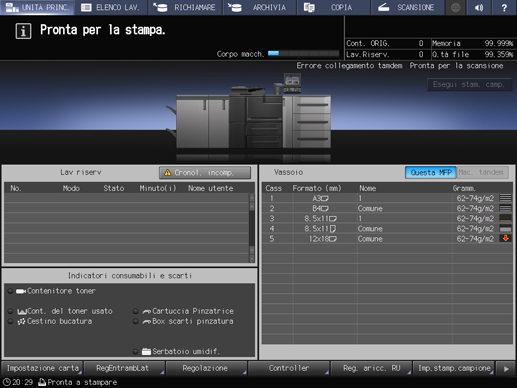Click the humidifier tank icon
Viewport: 517px width, 388px height.
(146, 351)
